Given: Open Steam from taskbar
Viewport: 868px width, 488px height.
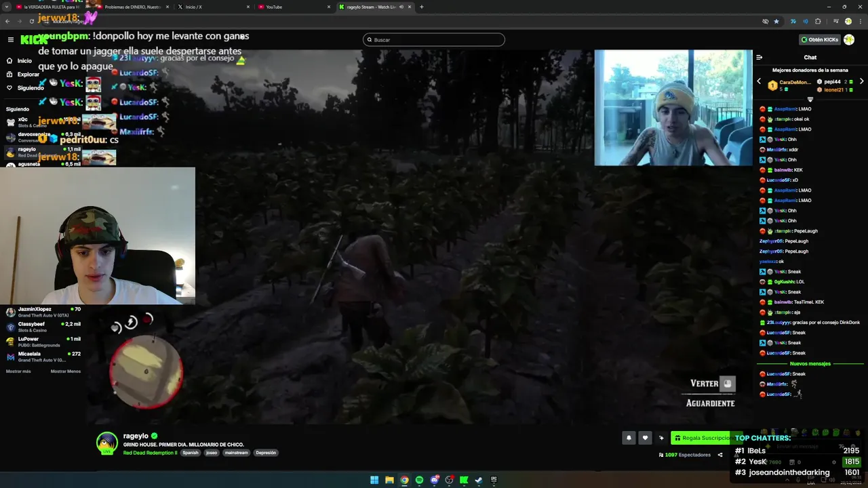Looking at the screenshot, I should click(479, 480).
